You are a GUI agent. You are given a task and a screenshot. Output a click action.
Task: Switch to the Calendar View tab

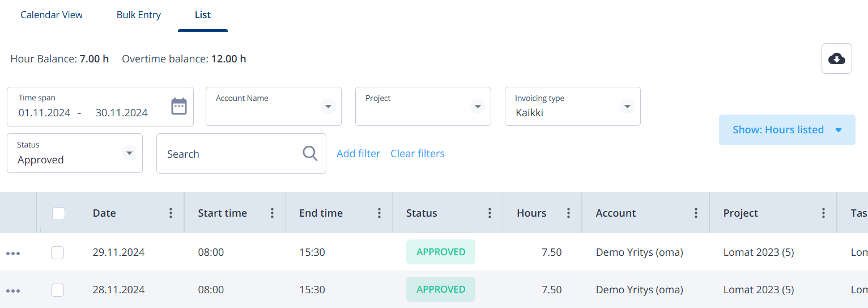[52, 15]
